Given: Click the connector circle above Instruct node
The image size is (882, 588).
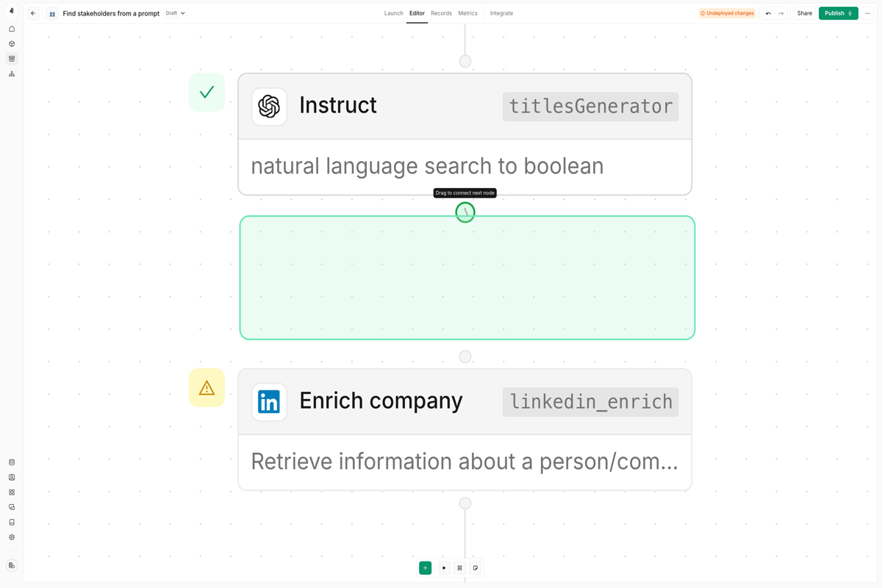Looking at the screenshot, I should (465, 62).
